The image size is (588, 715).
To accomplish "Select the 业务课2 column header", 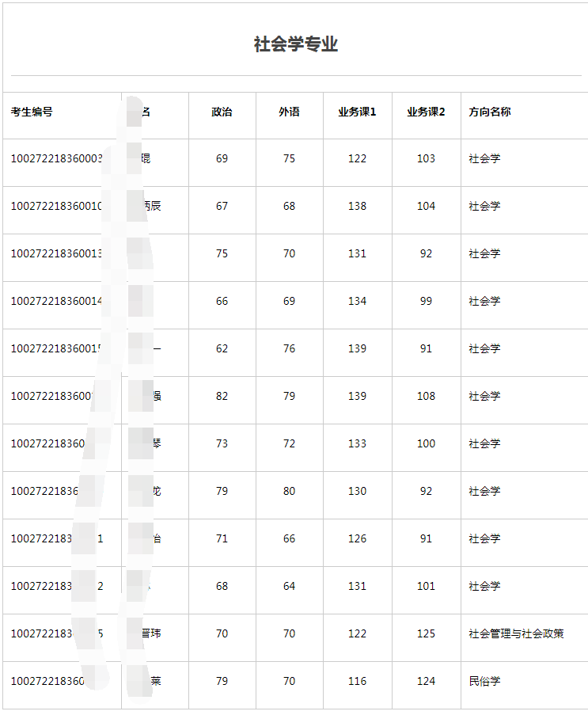I will coord(426,112).
